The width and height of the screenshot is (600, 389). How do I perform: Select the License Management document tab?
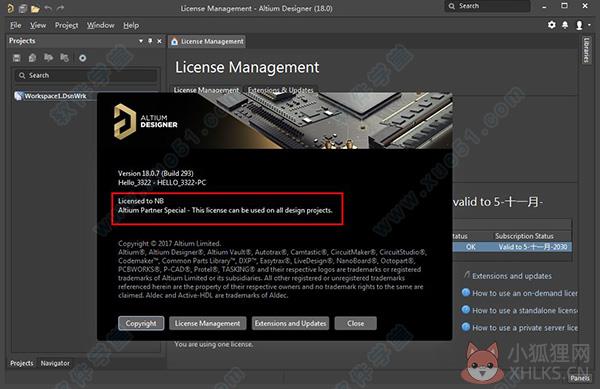click(x=207, y=41)
